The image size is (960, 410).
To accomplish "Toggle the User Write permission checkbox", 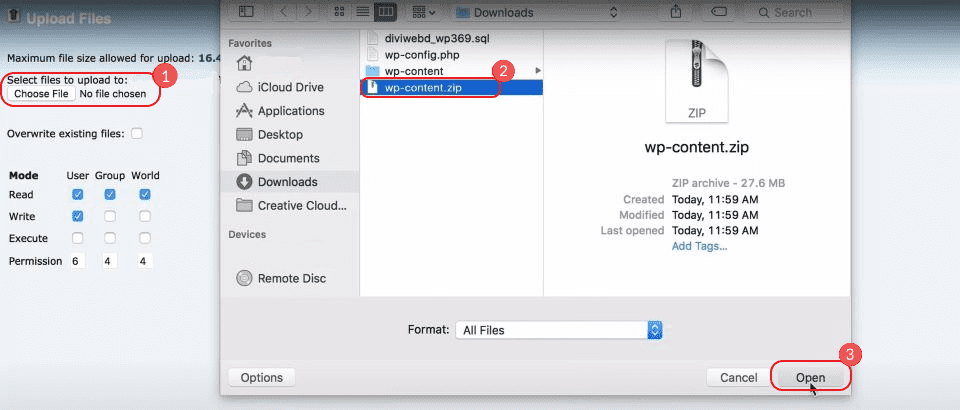I will coord(77,216).
